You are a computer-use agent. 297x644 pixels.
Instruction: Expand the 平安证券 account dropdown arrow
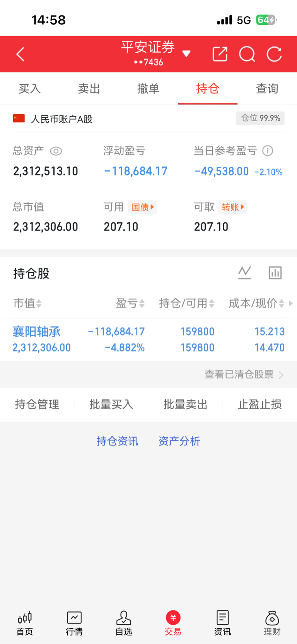coord(186,54)
